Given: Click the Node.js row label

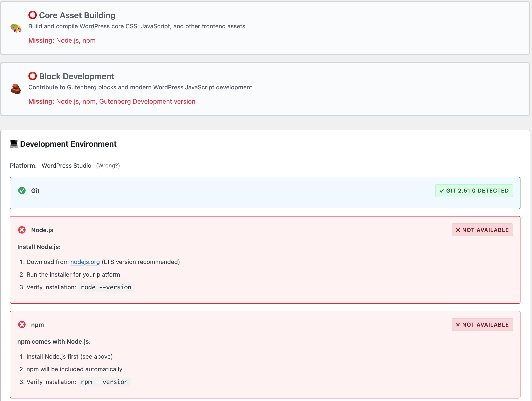Looking at the screenshot, I should tap(42, 230).
